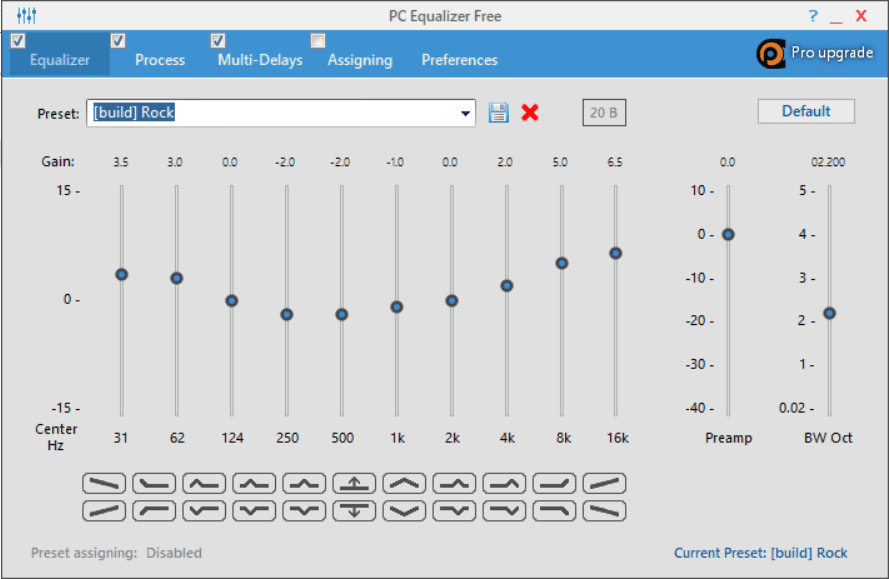Viewport: 889px width, 579px height.
Task: Uncheck the Equalizer enable checkbox
Action: click(18, 41)
